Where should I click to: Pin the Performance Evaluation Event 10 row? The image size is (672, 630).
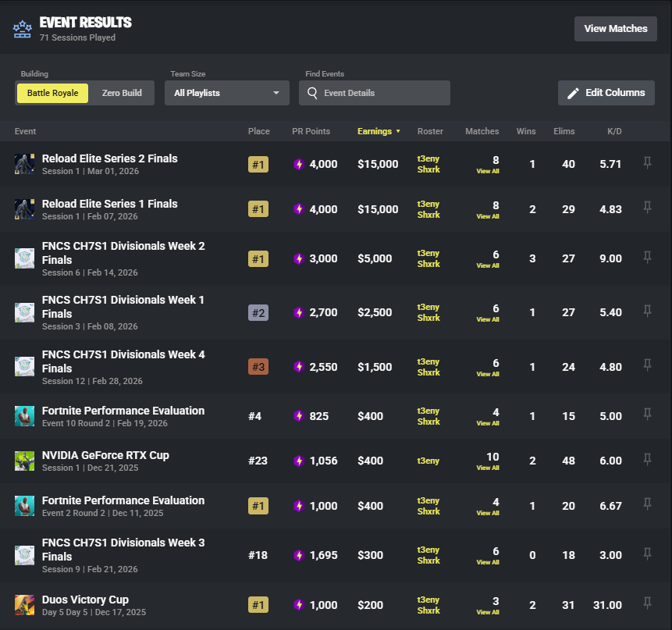pyautogui.click(x=647, y=415)
